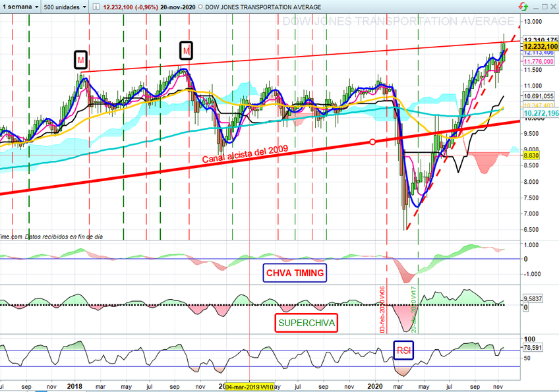Minimize the chart window

tap(536, 7)
